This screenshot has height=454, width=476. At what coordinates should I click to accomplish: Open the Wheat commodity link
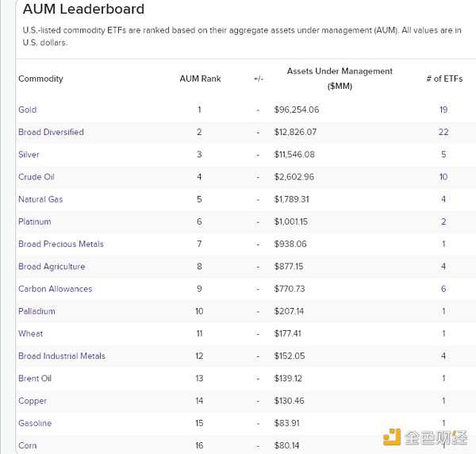point(31,333)
